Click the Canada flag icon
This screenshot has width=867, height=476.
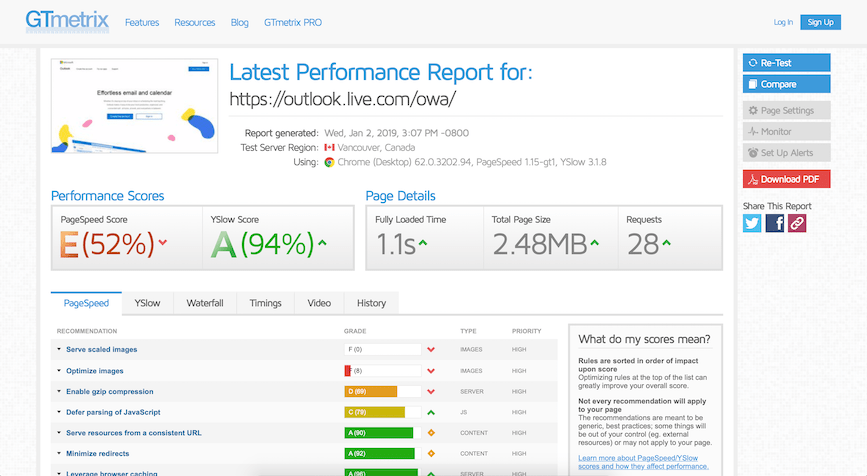tap(330, 148)
